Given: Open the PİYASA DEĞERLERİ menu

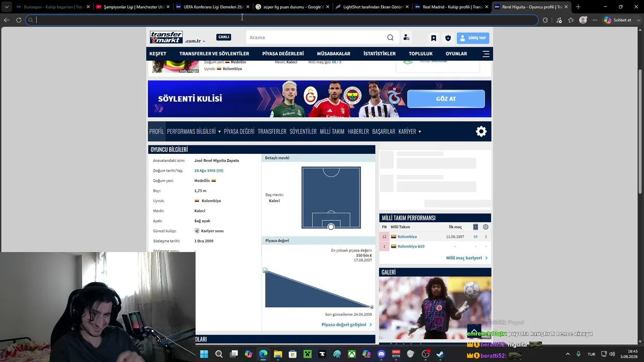Looking at the screenshot, I should click(283, 54).
